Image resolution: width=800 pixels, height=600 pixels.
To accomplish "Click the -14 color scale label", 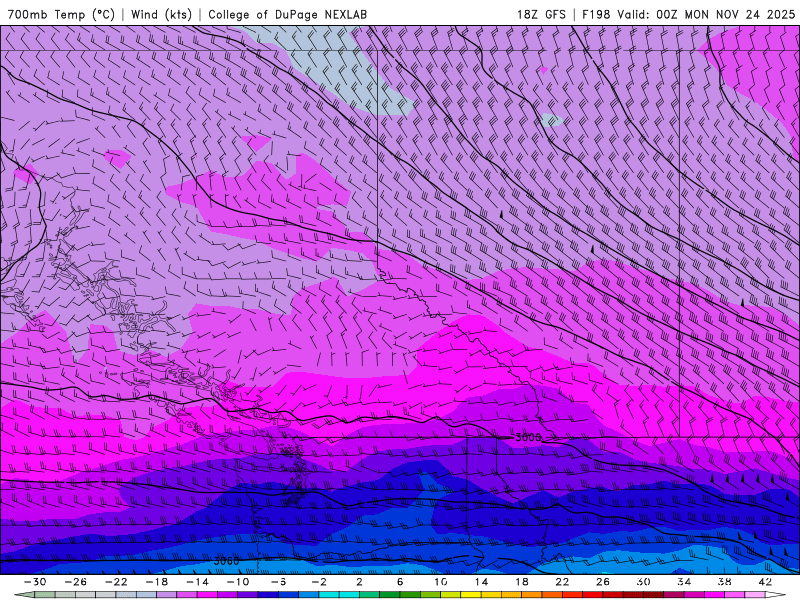I will (x=197, y=582).
